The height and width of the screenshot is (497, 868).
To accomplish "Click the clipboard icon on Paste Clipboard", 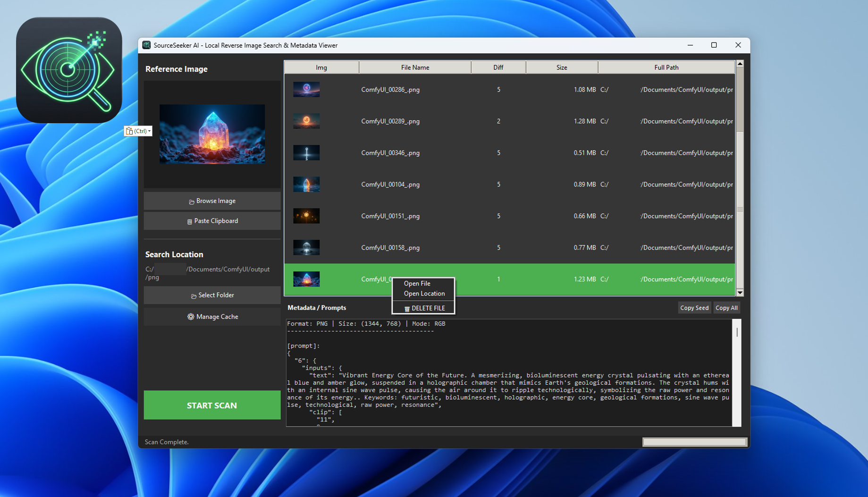I will point(190,220).
